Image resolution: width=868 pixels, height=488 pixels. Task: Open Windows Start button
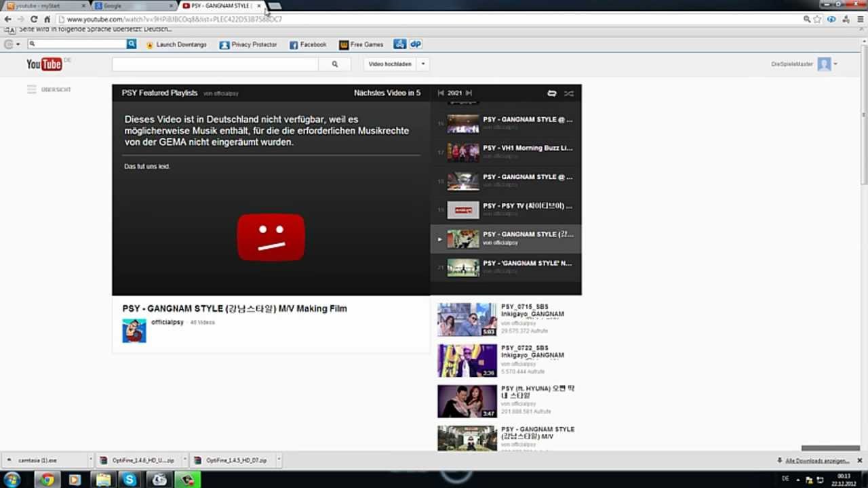(x=12, y=480)
